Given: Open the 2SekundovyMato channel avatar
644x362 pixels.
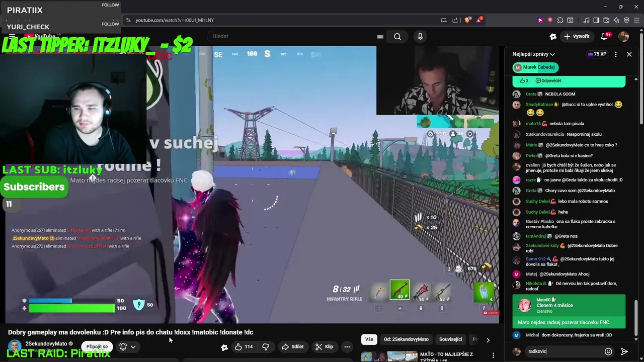Looking at the screenshot, I should (x=15, y=346).
